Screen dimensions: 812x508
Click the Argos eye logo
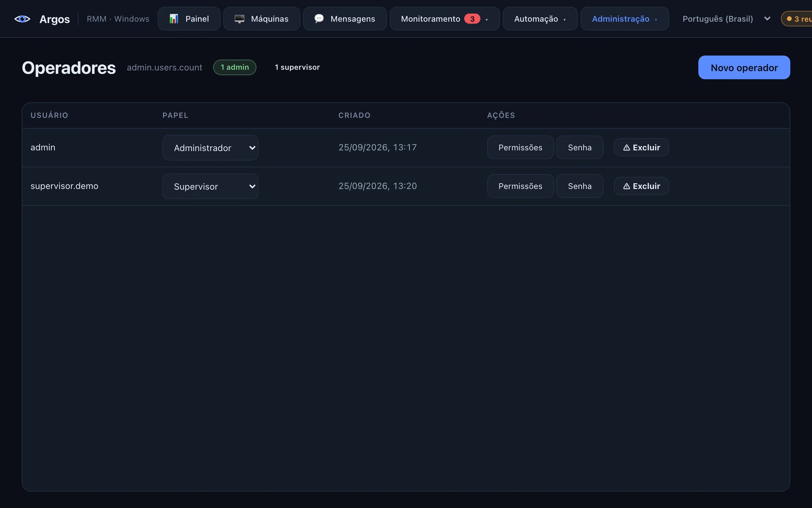coord(22,19)
